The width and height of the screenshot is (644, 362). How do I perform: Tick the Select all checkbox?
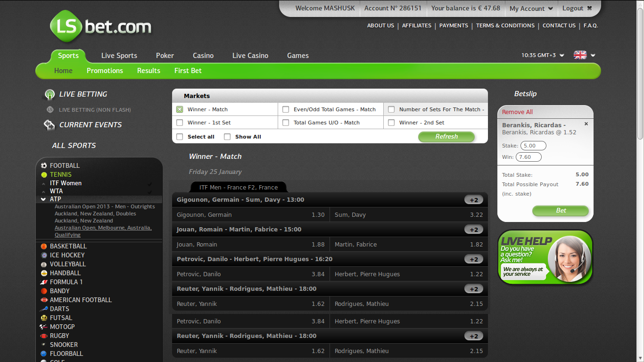tap(180, 137)
